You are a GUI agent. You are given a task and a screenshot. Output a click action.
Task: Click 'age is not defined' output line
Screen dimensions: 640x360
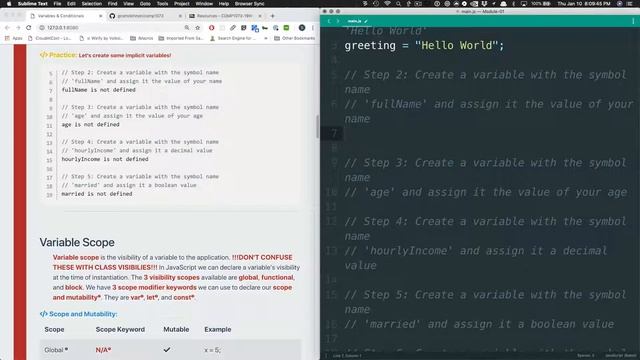click(x=90, y=124)
